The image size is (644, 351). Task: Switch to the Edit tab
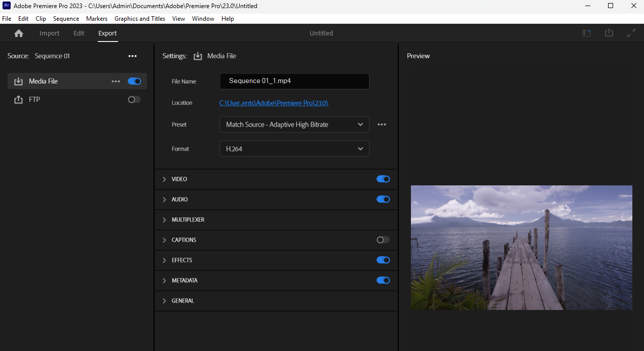point(79,33)
